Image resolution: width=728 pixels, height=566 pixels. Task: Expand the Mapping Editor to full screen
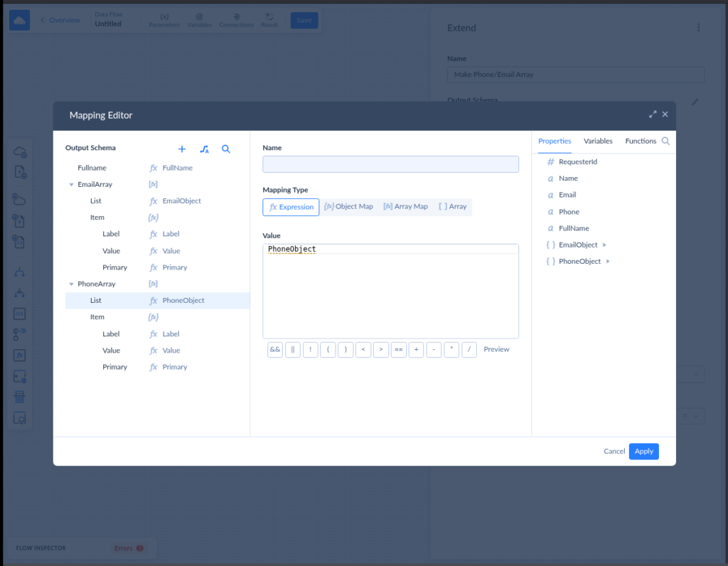653,114
